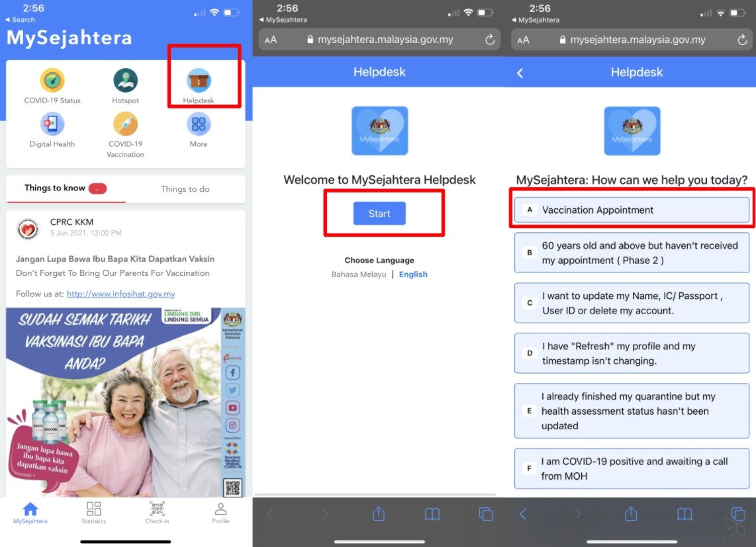
Task: Select option D about Refresh profile timestamp
Action: pyautogui.click(x=632, y=353)
